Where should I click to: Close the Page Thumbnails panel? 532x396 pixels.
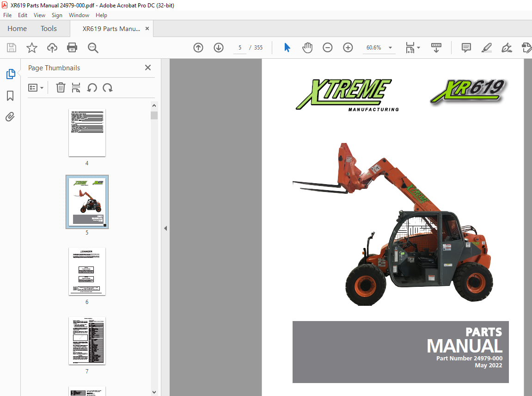point(148,68)
